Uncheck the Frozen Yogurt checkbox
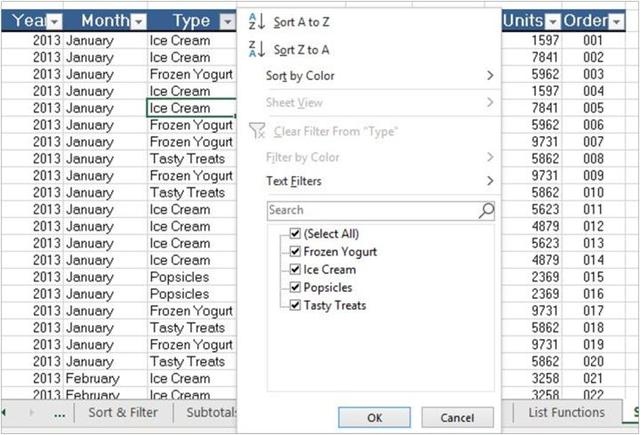640x435 pixels. pyautogui.click(x=295, y=252)
